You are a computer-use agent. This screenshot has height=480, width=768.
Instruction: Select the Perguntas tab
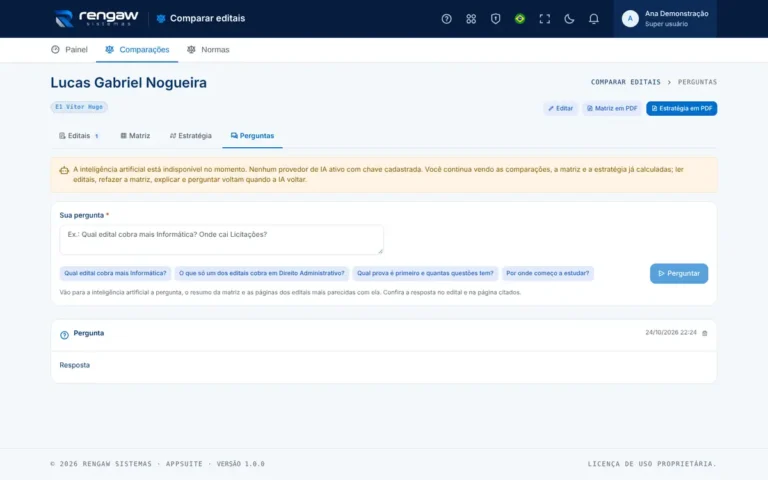[x=252, y=136]
